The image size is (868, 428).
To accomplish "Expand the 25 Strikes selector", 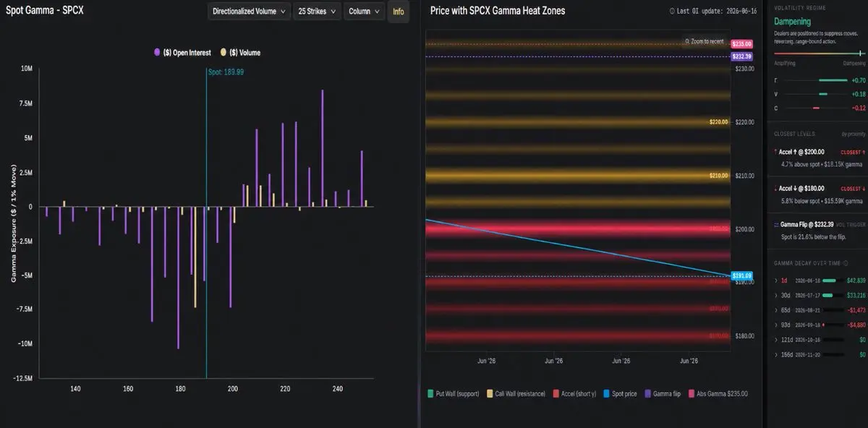I will click(x=317, y=11).
